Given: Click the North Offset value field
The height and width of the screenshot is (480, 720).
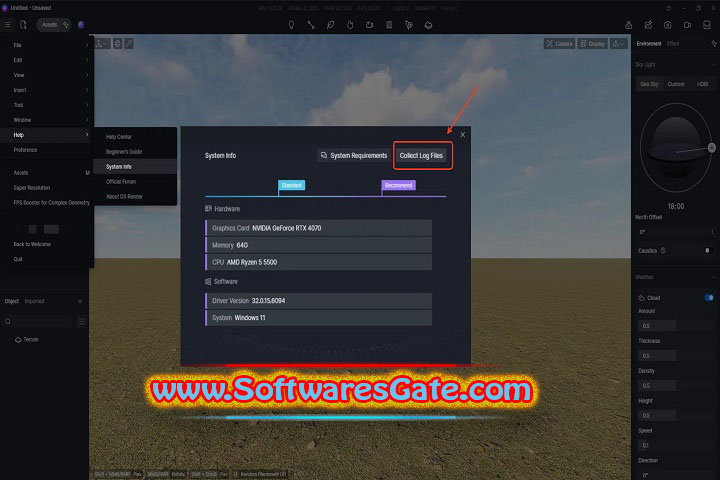Looking at the screenshot, I should (x=673, y=232).
